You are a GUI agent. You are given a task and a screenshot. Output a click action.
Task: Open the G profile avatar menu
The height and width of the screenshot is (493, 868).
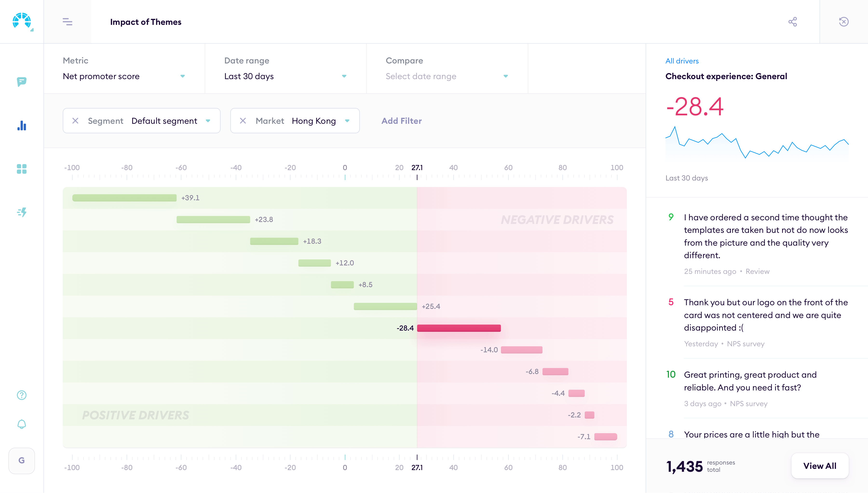[x=21, y=460]
